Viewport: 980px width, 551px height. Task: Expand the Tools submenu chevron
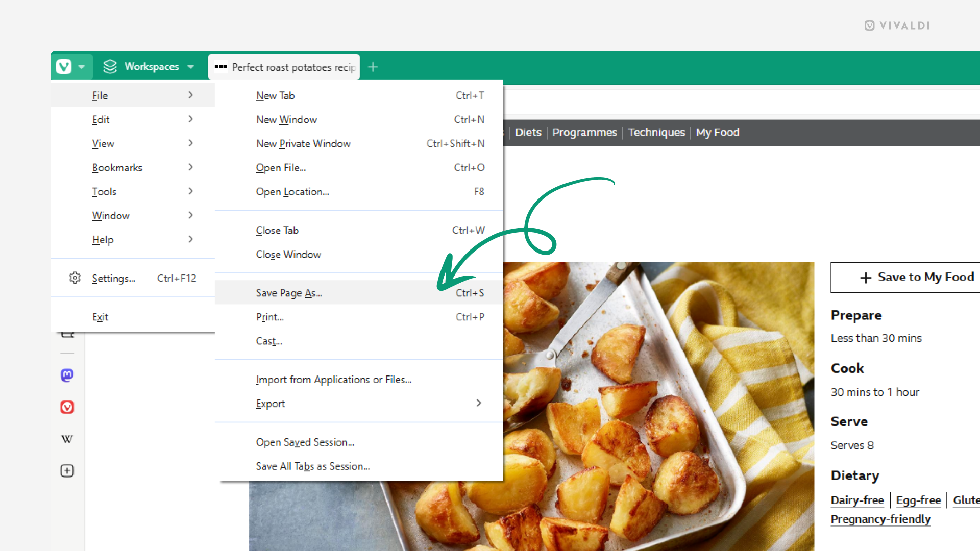click(190, 191)
